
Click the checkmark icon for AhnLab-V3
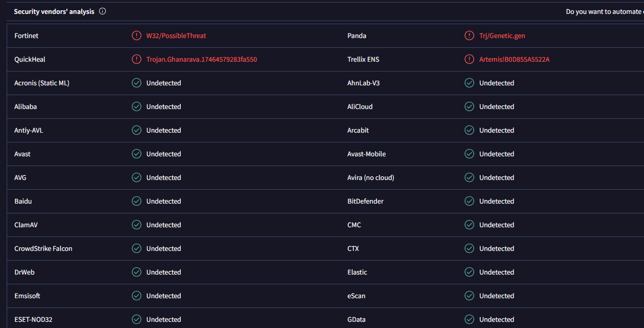(469, 83)
